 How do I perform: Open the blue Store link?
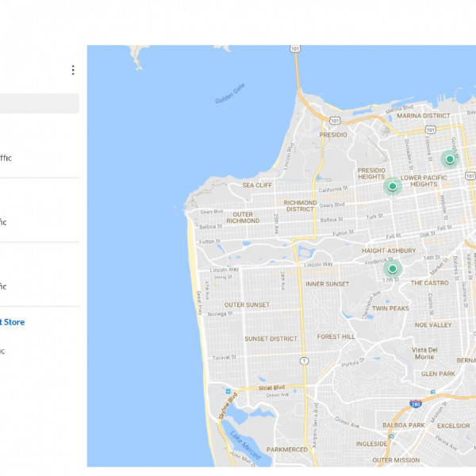coord(13,322)
